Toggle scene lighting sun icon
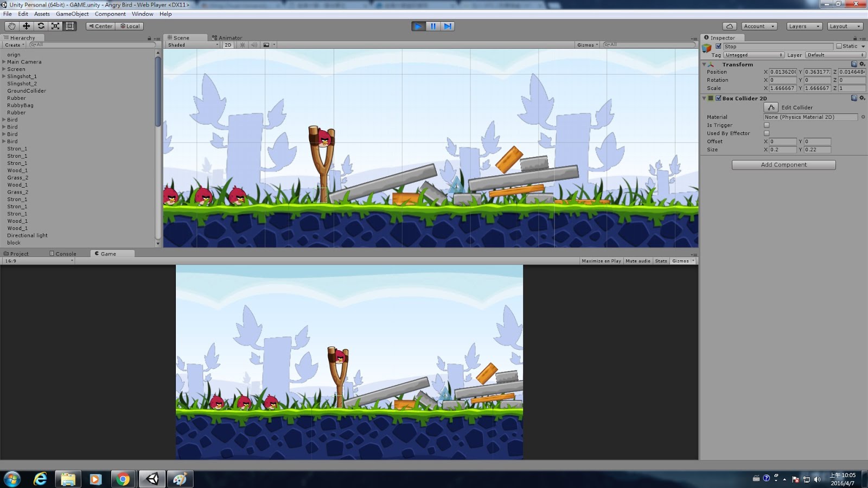The image size is (868, 488). tap(242, 45)
